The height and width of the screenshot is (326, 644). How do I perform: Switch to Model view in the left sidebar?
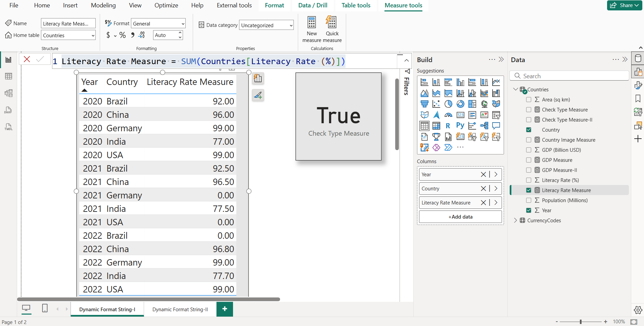click(x=8, y=93)
